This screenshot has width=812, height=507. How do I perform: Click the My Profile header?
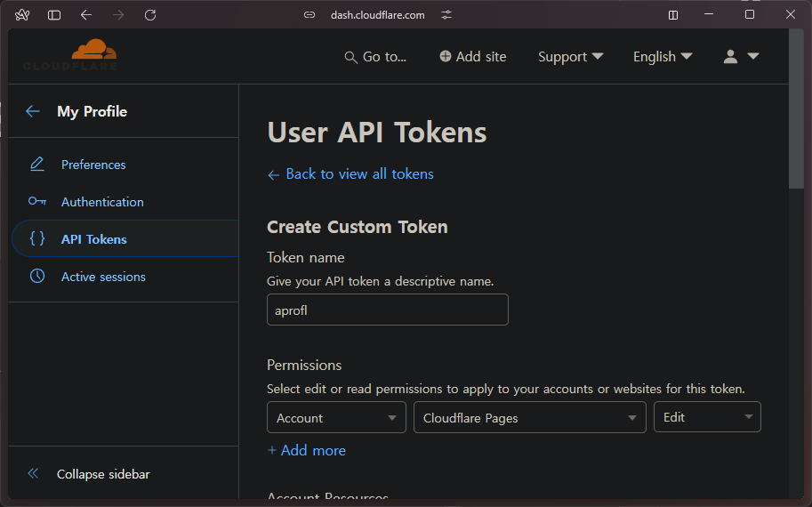92,111
